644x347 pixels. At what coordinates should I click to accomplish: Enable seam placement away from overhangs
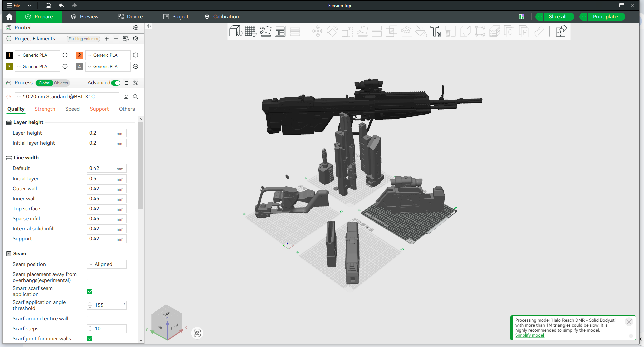click(x=90, y=277)
